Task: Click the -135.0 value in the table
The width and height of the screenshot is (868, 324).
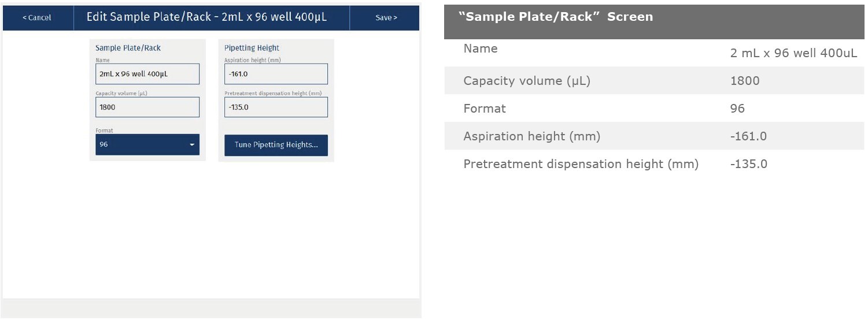Action: [x=749, y=164]
